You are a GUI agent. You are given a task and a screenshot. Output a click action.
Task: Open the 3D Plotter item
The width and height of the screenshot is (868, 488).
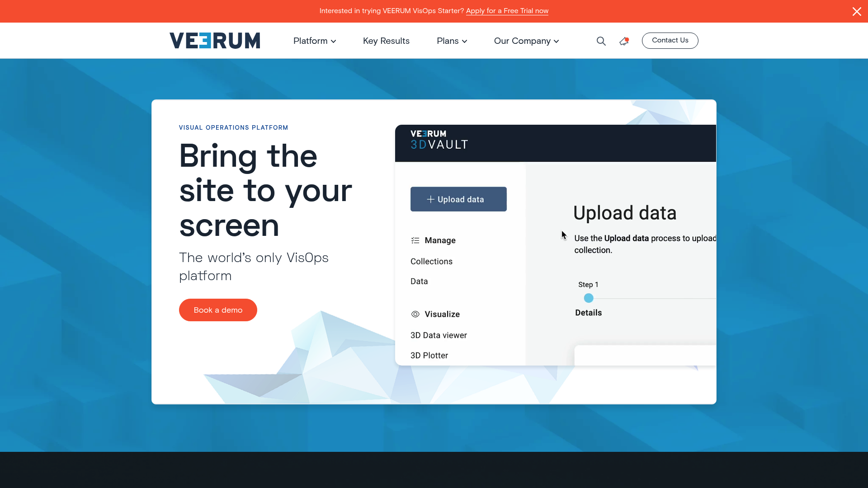[429, 356]
